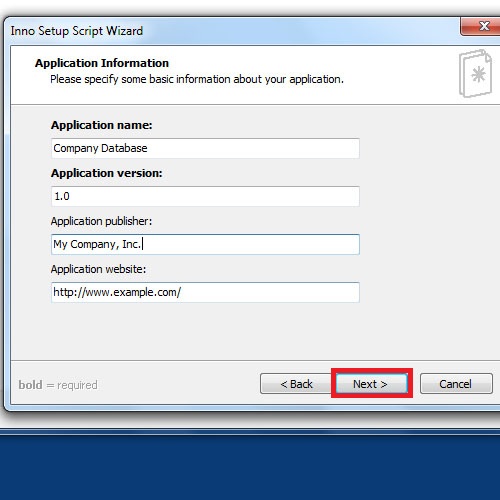Click the Inno Setup Script Wizard title bar
Screen dimensions: 500x500
click(233, 31)
